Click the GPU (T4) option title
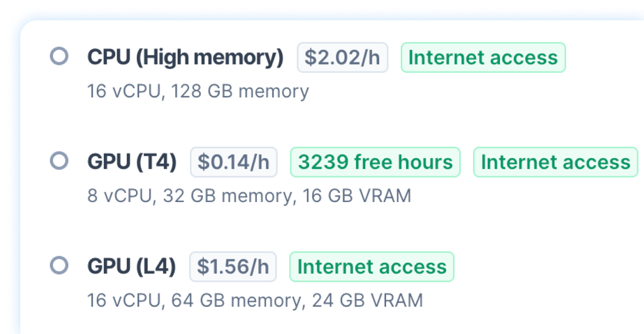This screenshot has height=334, width=644. coord(132,162)
